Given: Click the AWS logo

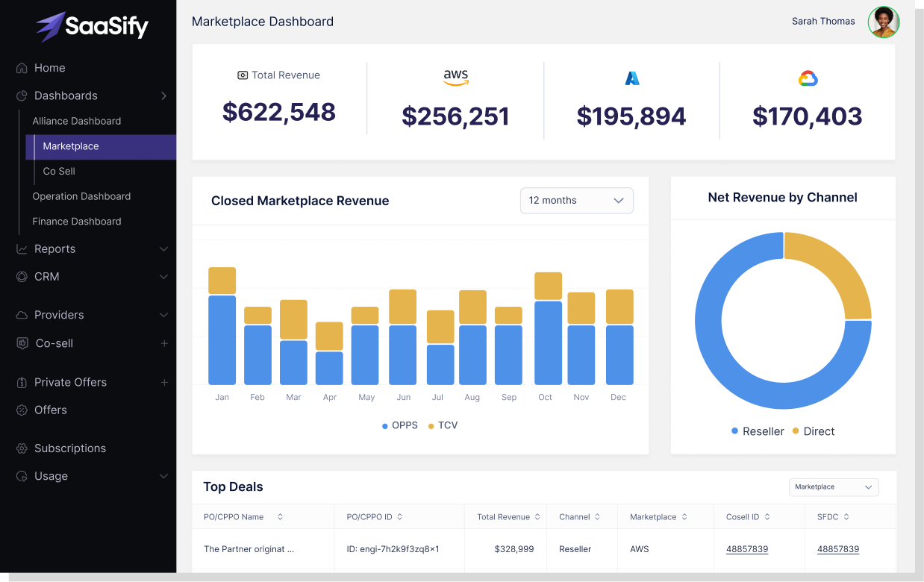Looking at the screenshot, I should (455, 78).
